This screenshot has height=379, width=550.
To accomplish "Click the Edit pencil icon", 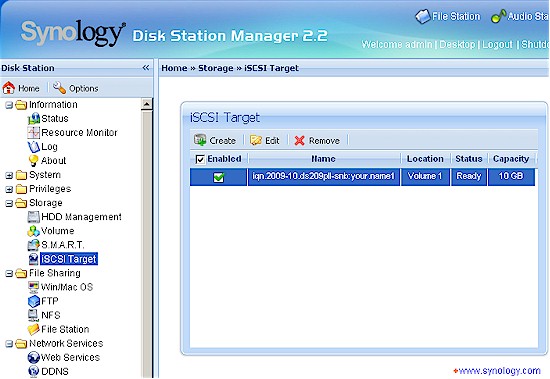I will pos(256,140).
